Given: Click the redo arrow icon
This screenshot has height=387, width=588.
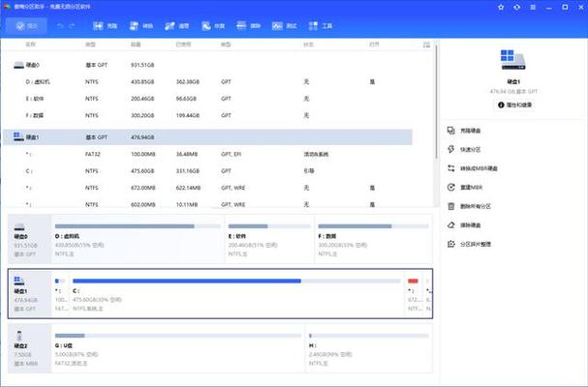Looking at the screenshot, I should click(74, 25).
